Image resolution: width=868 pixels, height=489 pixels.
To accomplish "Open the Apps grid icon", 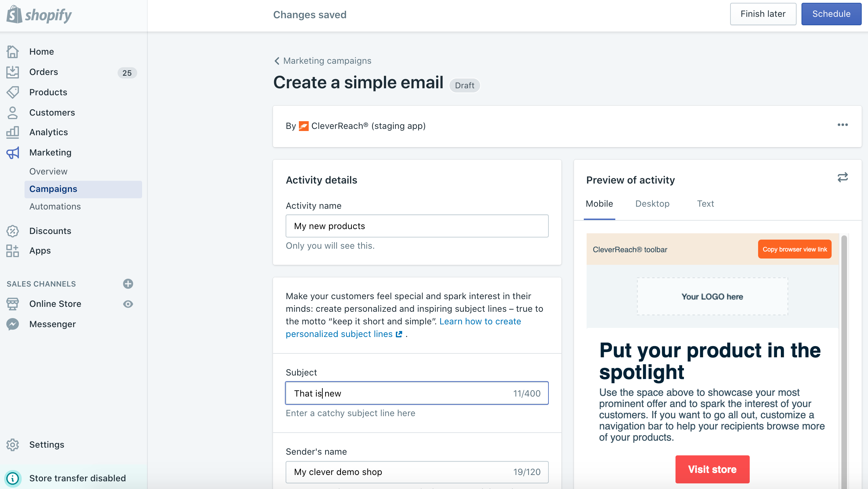I will tap(13, 251).
